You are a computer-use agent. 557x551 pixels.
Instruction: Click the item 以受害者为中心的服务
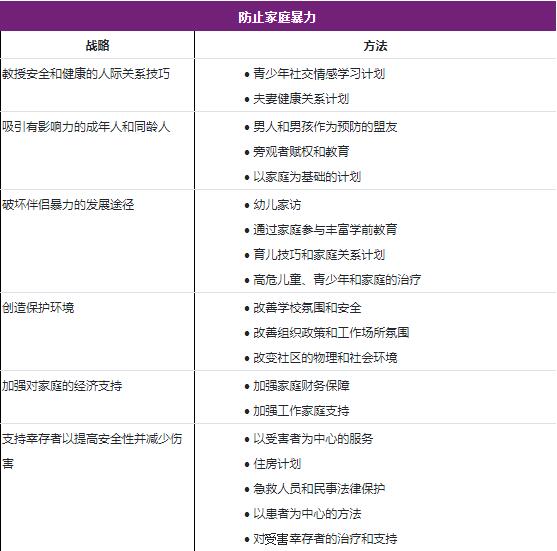click(313, 438)
